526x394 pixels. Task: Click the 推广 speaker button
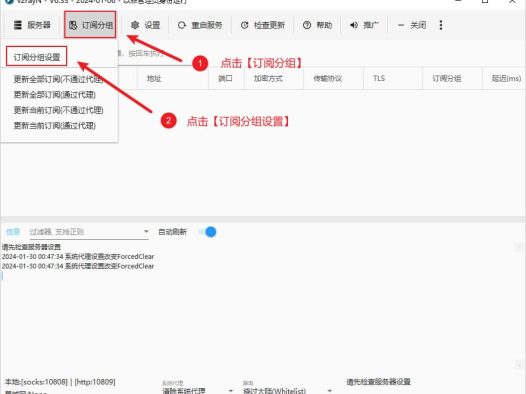(x=364, y=25)
